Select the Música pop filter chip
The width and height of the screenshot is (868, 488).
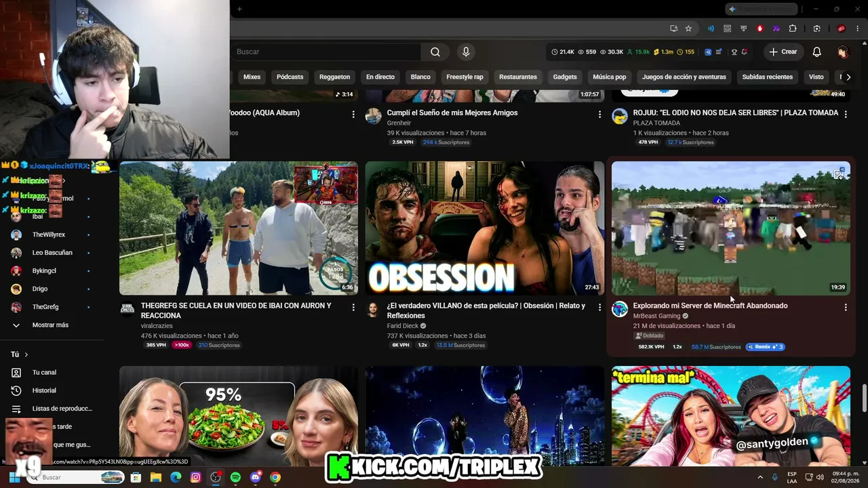609,77
